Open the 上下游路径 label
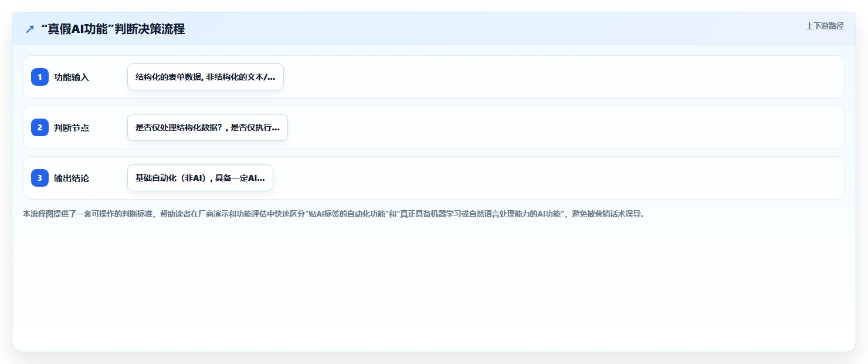 [825, 26]
